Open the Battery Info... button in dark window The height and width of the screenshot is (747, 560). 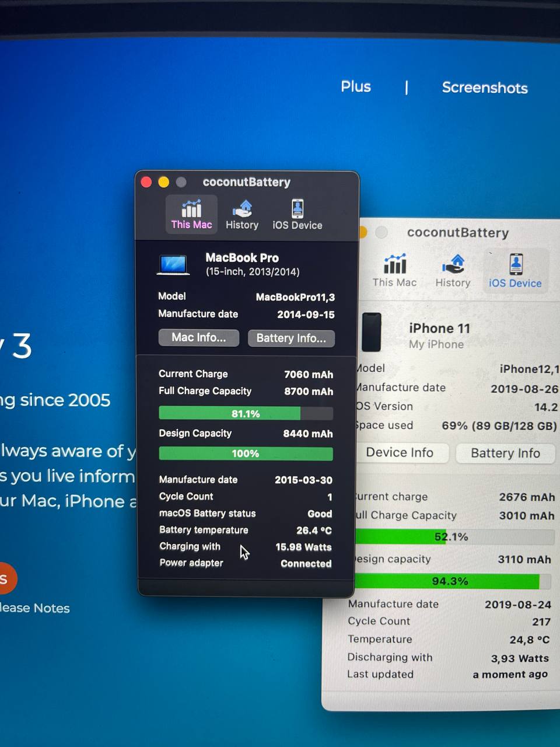click(291, 338)
